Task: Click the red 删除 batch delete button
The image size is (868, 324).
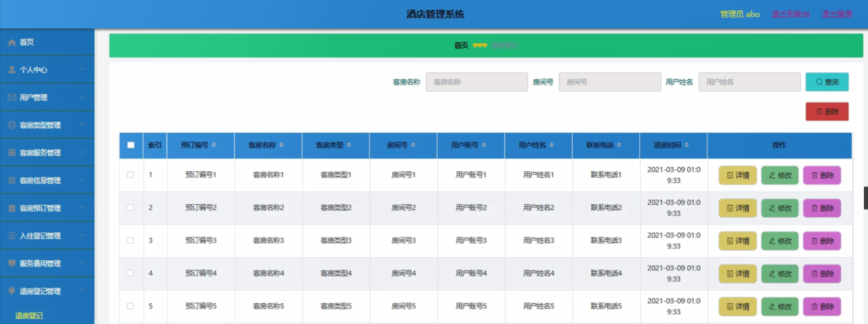Action: click(x=827, y=112)
